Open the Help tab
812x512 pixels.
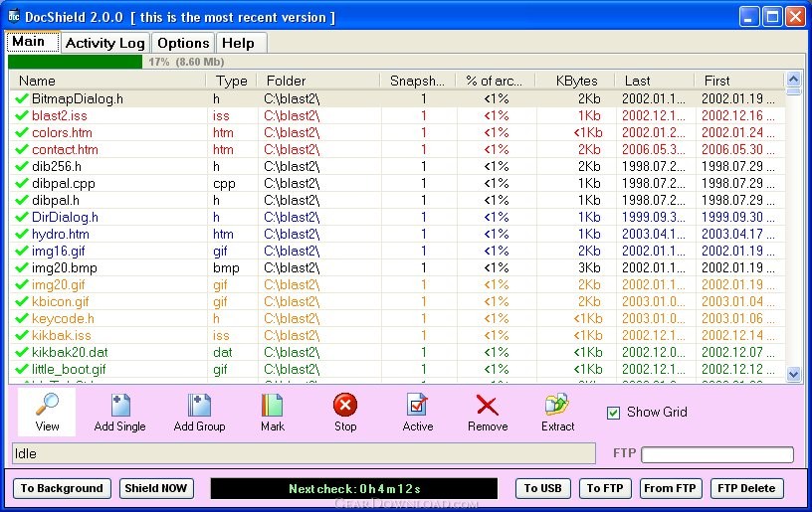tap(242, 43)
